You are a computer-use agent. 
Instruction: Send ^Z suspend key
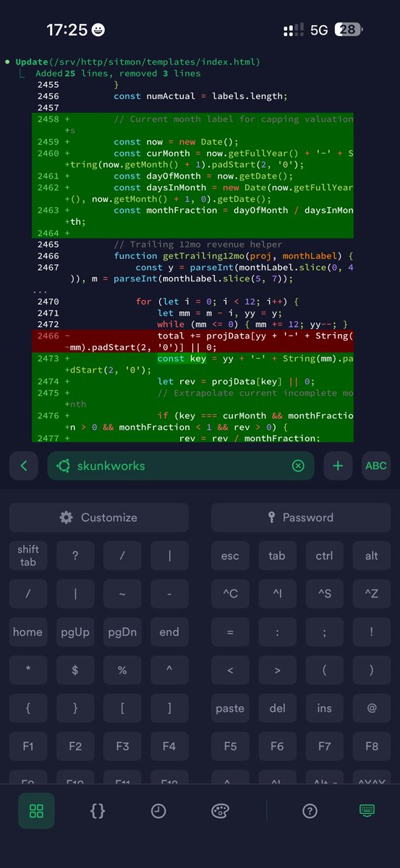click(x=372, y=594)
